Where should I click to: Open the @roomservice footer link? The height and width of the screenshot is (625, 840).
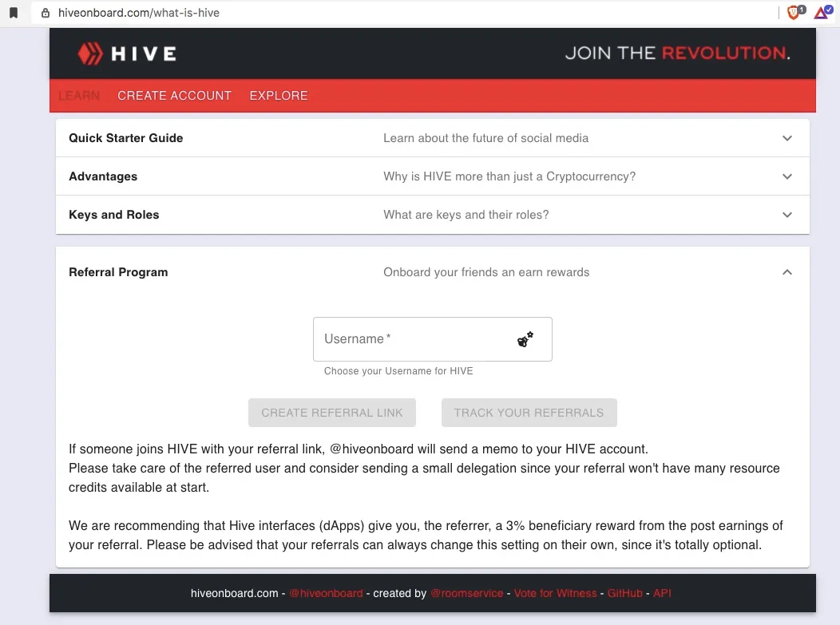point(466,593)
